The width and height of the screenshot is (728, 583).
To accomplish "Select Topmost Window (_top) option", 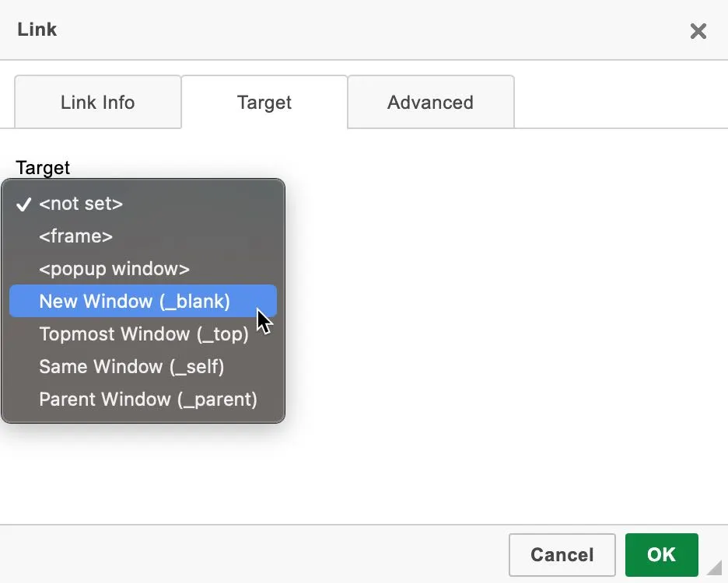I will click(x=144, y=334).
